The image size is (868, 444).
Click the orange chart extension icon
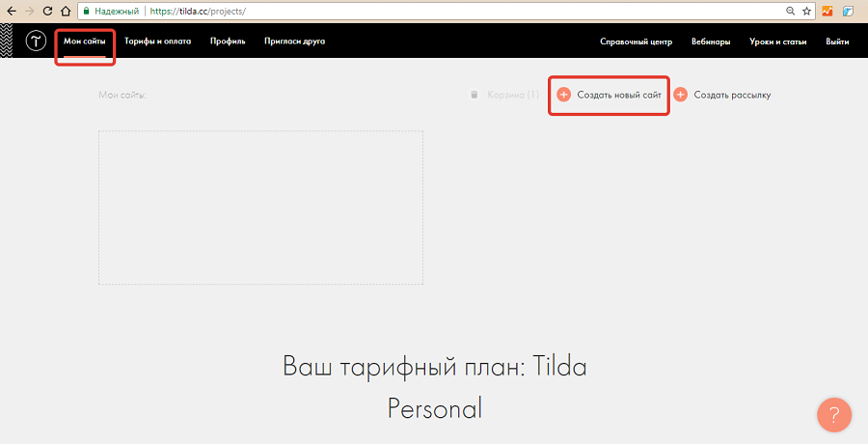827,11
